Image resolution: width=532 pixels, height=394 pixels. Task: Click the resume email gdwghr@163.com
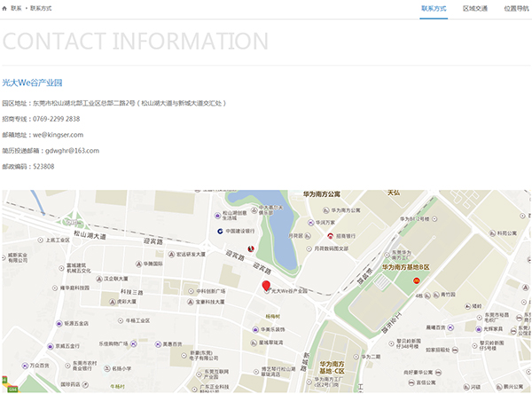pyautogui.click(x=73, y=151)
